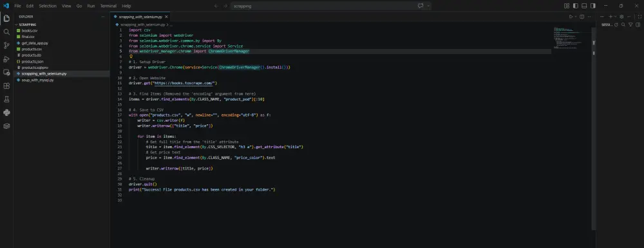
Task: Select scrapping_with_selenium.py in Explorer
Action: coord(44,73)
